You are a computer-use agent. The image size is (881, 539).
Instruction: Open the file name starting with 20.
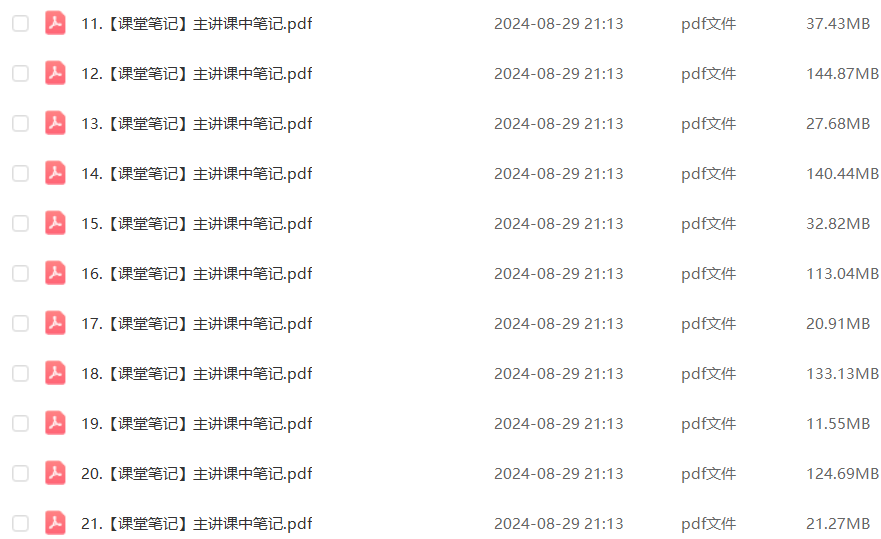coord(197,474)
